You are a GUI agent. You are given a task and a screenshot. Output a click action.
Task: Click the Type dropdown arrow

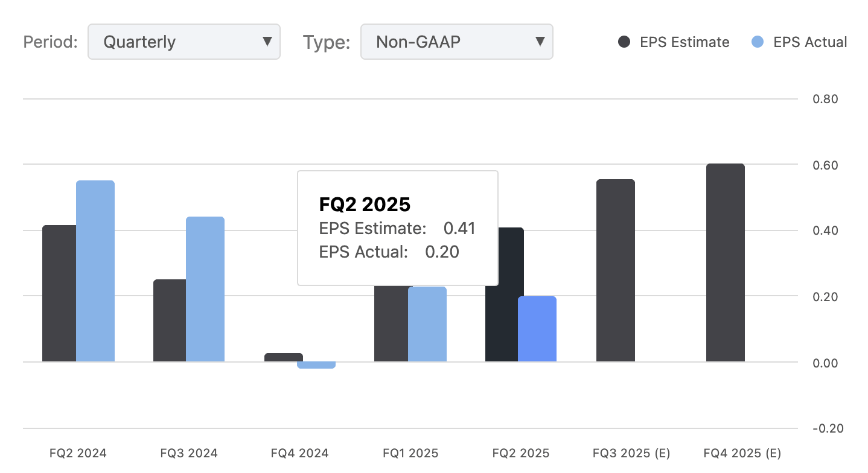[539, 42]
